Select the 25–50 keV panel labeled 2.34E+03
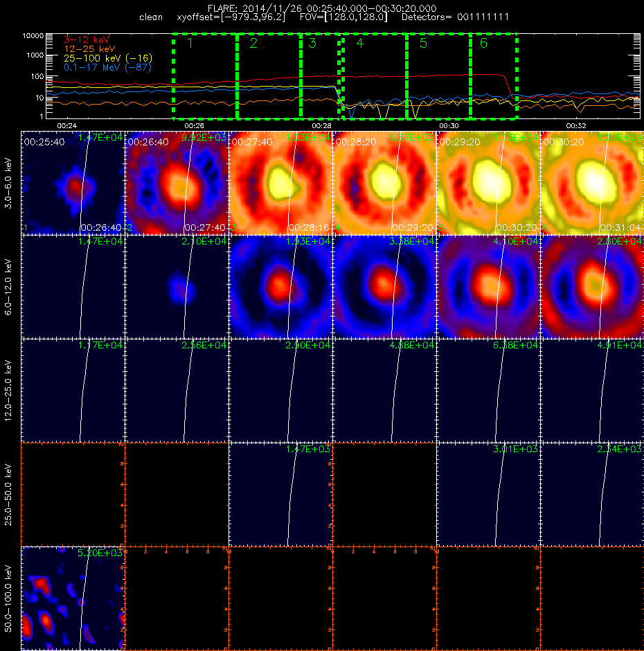644x651 pixels. (592, 494)
